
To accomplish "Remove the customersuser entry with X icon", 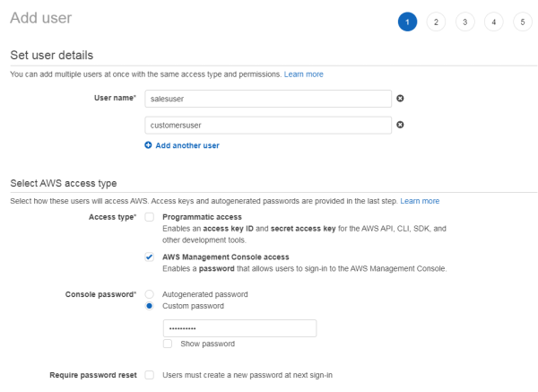I will (x=401, y=125).
